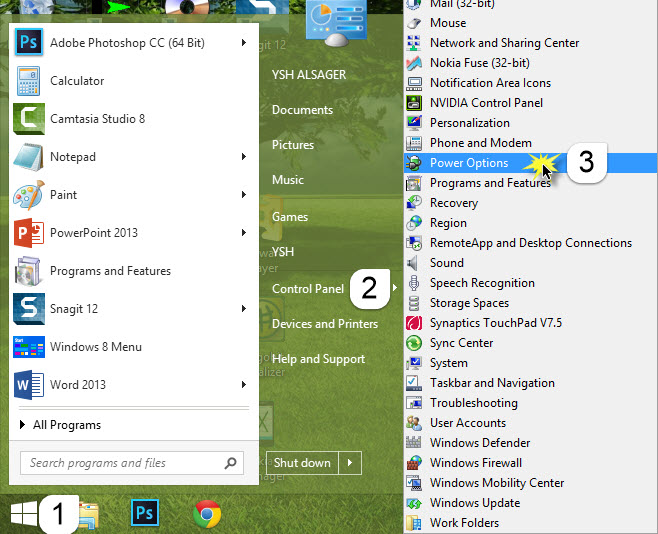Open Pictures from Start menu
Image resolution: width=658 pixels, height=534 pixels.
point(293,145)
